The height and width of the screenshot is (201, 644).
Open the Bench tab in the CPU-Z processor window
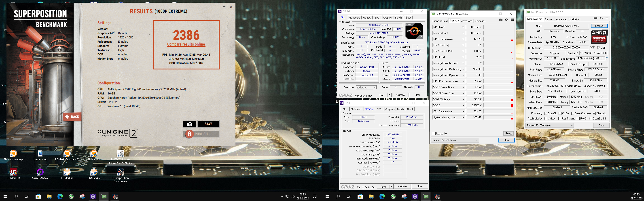pyautogui.click(x=398, y=17)
